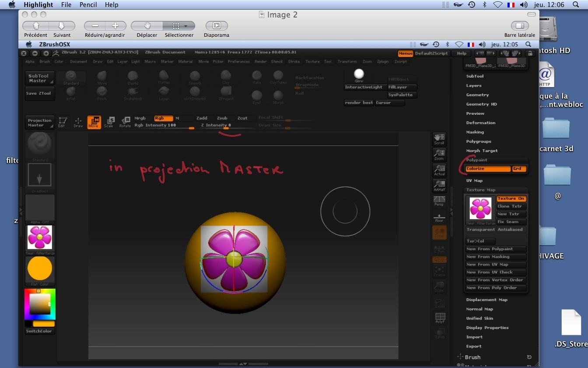Open the ZBrush Stroke menu

(294, 62)
